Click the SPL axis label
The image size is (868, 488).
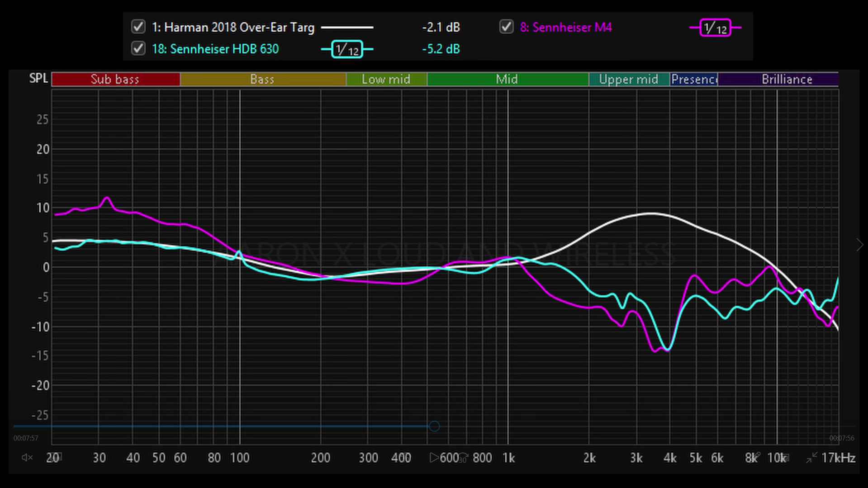pos(38,78)
